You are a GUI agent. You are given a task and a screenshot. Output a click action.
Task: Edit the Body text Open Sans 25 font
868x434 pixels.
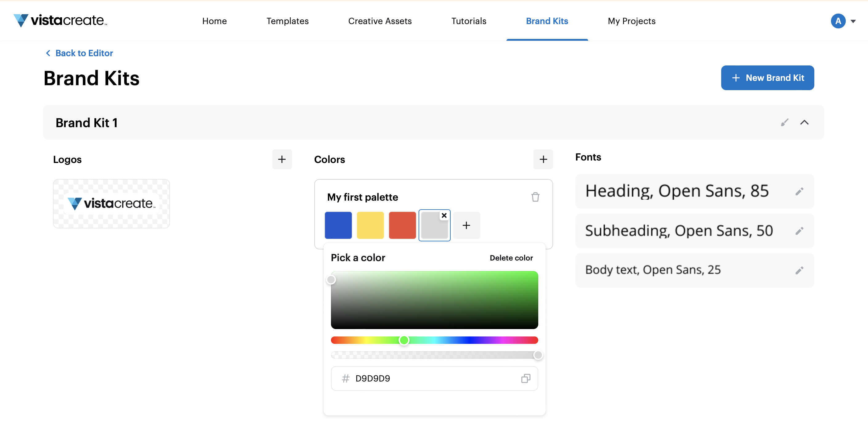tap(799, 270)
